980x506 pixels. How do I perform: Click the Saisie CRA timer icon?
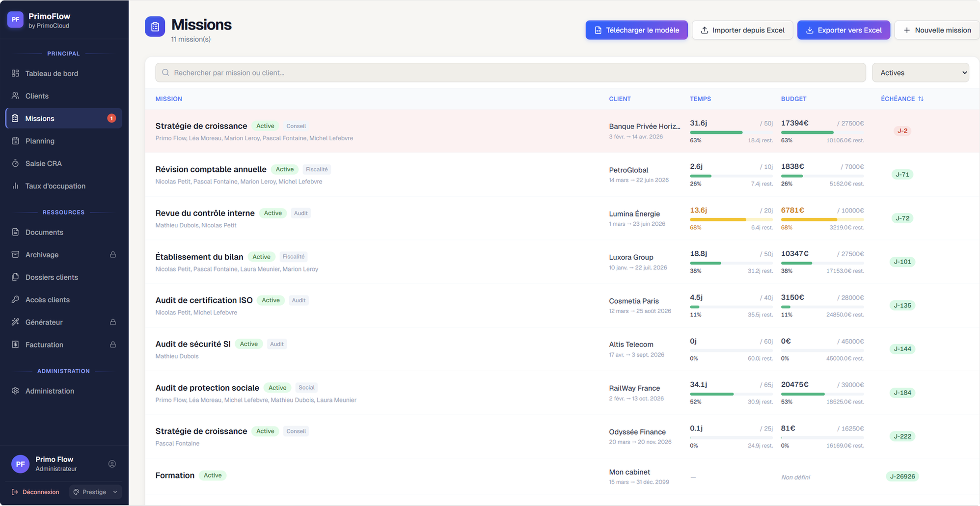(15, 163)
